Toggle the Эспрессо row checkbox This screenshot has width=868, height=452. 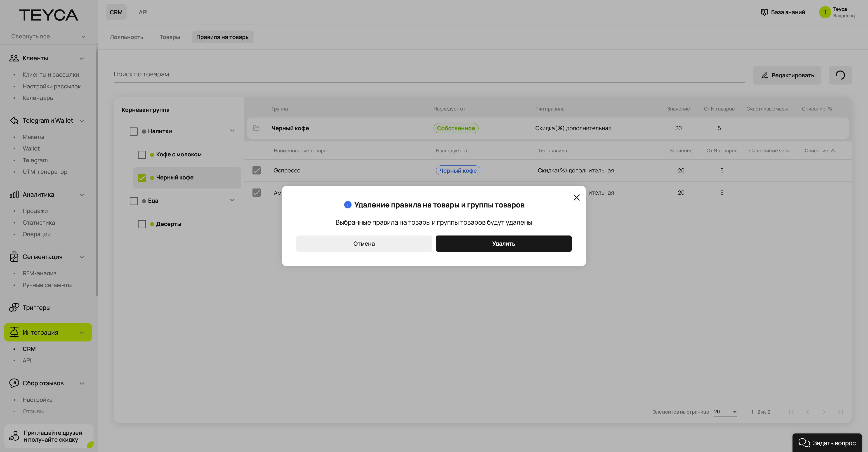click(x=256, y=170)
